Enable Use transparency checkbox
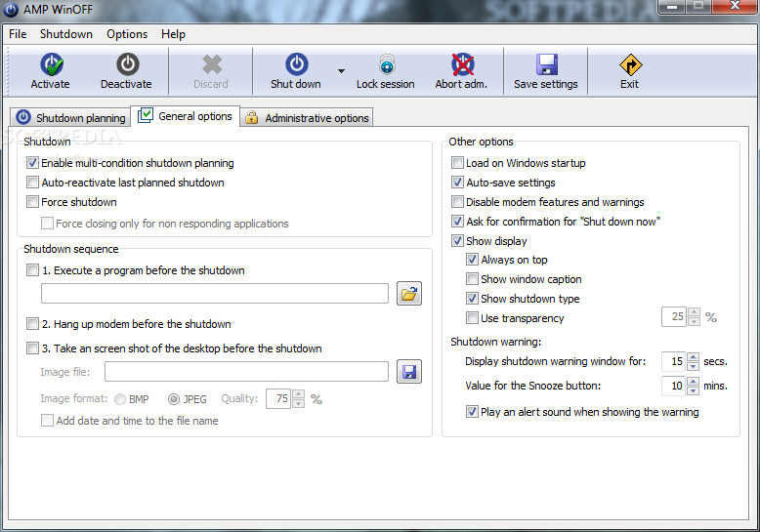This screenshot has width=760, height=532. [472, 318]
